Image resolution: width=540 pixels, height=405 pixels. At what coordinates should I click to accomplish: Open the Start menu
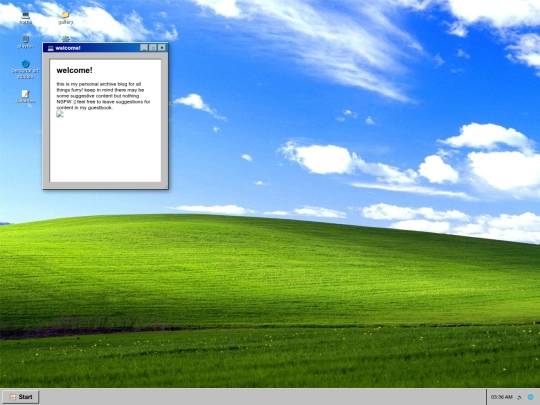[20, 397]
